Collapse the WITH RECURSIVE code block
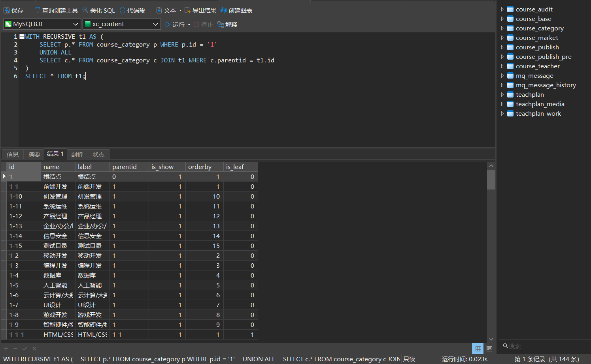The width and height of the screenshot is (591, 364). (22, 36)
